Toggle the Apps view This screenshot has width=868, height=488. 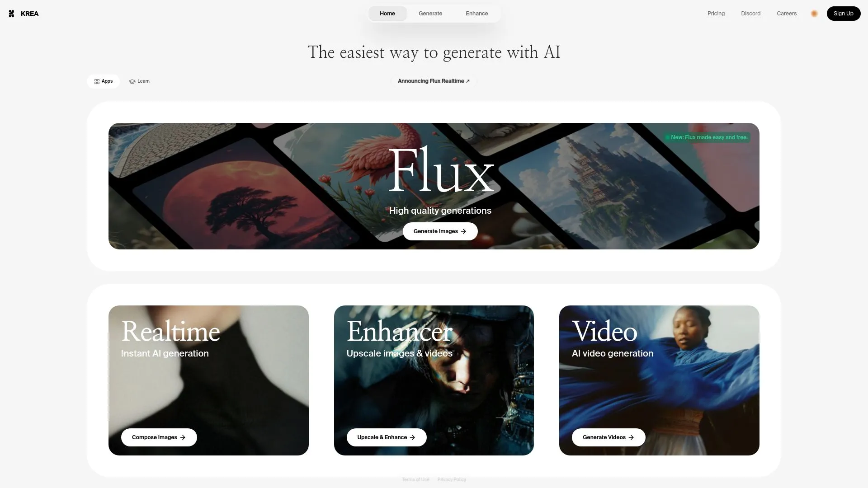click(x=103, y=81)
